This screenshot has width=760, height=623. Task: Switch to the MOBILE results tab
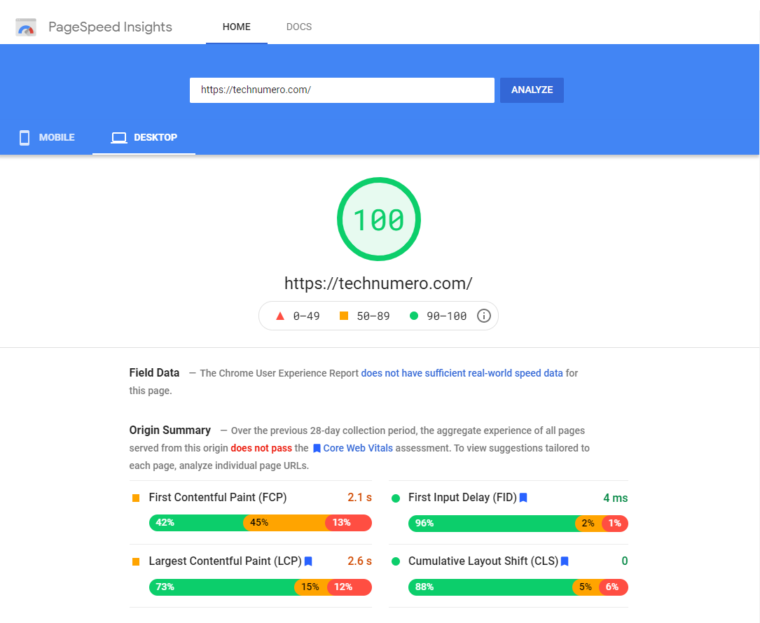tap(46, 137)
